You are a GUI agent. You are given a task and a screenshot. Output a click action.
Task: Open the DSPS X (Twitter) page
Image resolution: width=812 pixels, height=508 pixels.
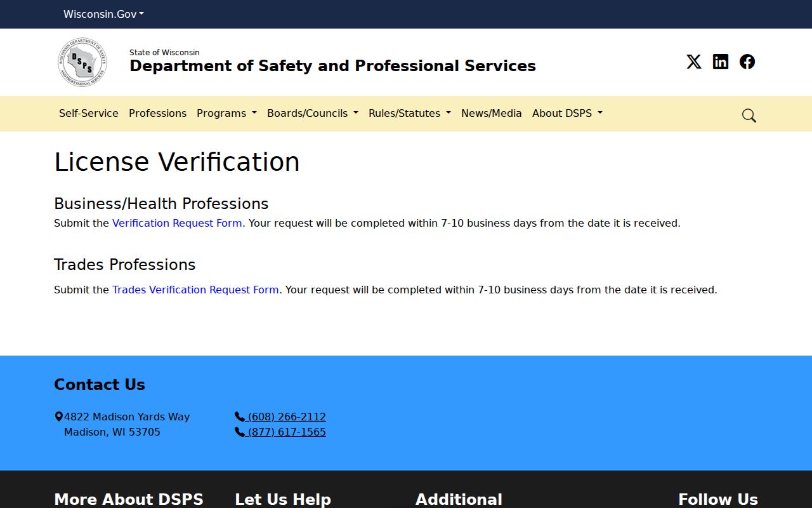click(x=694, y=62)
